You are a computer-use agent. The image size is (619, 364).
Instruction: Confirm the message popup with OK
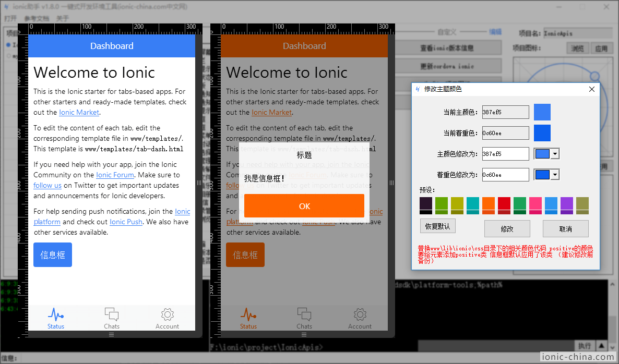[304, 206]
